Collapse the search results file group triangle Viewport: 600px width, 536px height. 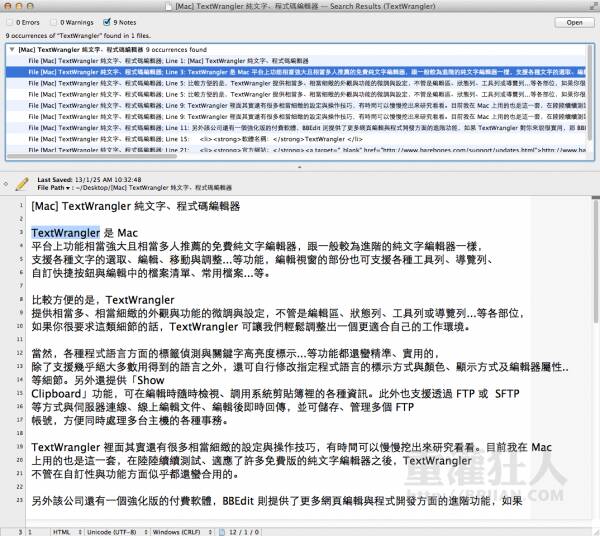[11, 49]
